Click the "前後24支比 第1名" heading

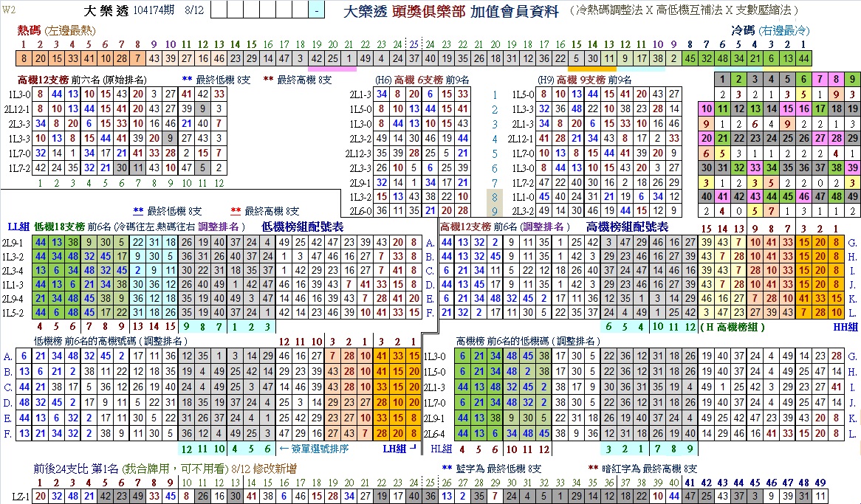[x=75, y=469]
